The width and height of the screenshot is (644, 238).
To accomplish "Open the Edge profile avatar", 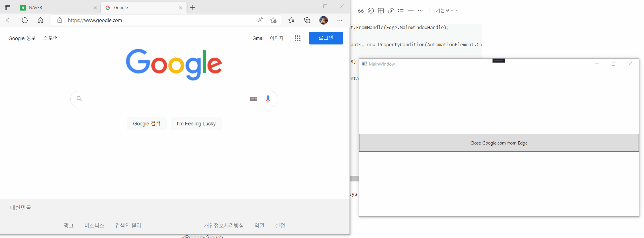I will pyautogui.click(x=324, y=20).
